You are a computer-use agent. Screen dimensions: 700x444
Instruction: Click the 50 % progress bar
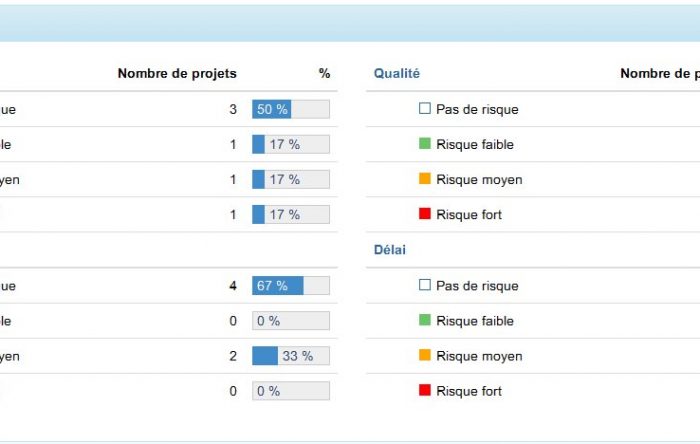(291, 109)
